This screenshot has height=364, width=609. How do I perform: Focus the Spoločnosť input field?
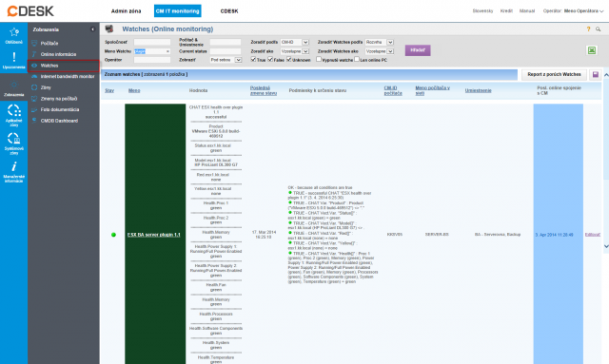point(152,42)
